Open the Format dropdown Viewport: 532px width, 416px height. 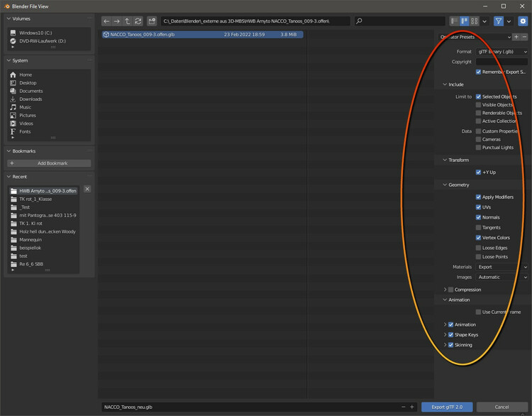coord(501,52)
